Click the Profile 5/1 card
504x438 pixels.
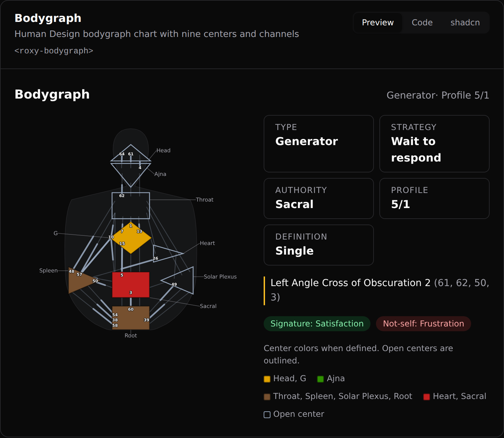434,198
